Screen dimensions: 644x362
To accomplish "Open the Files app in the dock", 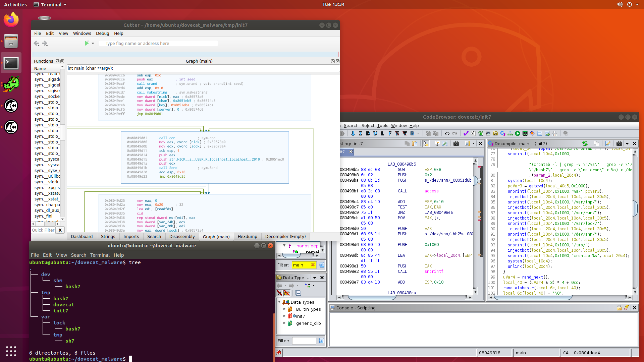I will [x=11, y=41].
